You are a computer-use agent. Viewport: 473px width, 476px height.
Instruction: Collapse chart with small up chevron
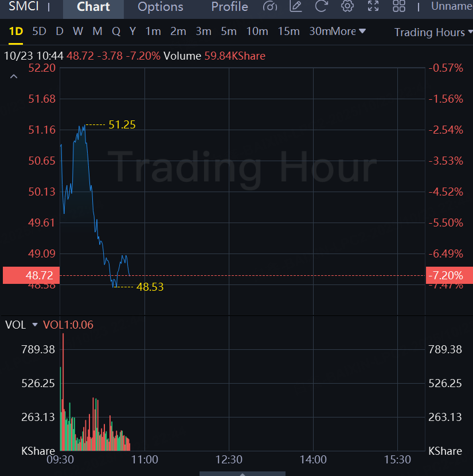point(14,76)
